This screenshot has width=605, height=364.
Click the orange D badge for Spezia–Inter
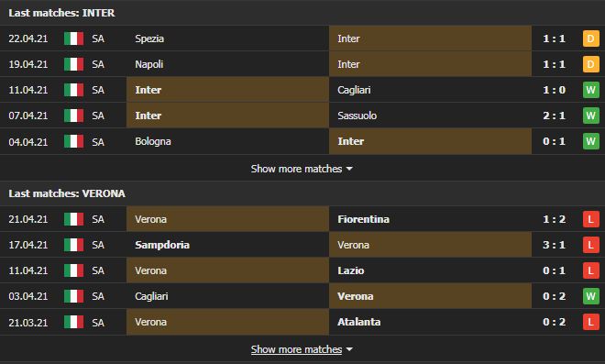coord(590,39)
